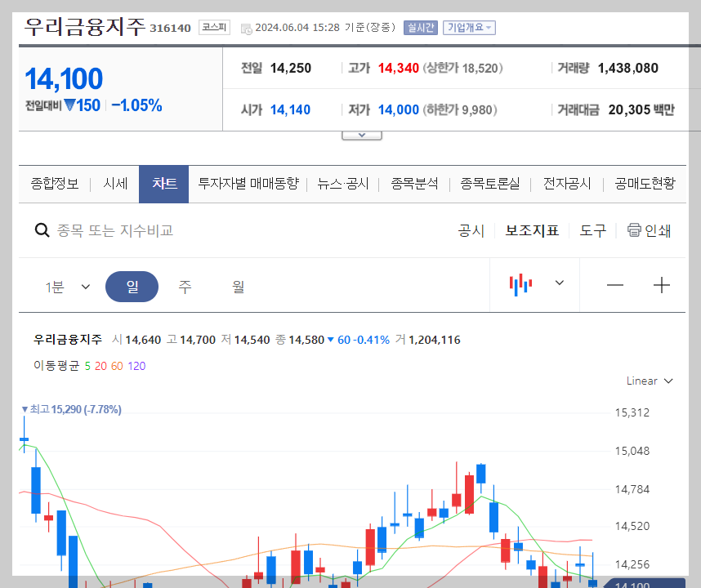Toggle the 실시간 realtime badge
The width and height of the screenshot is (701, 588).
coord(420,28)
